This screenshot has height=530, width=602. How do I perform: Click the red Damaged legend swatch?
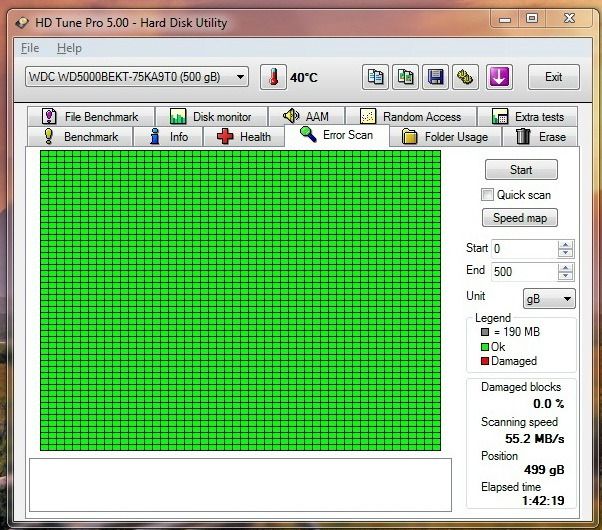[485, 361]
